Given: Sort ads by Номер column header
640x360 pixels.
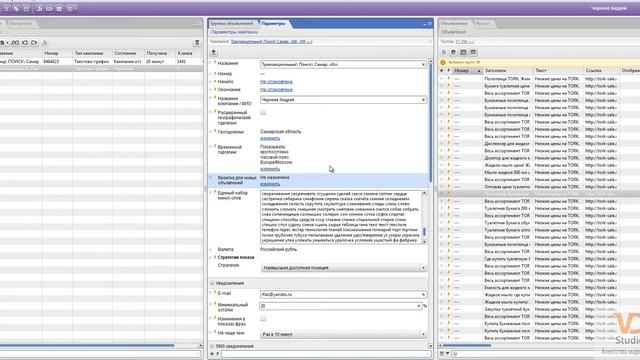Looking at the screenshot, I should pos(468,71).
